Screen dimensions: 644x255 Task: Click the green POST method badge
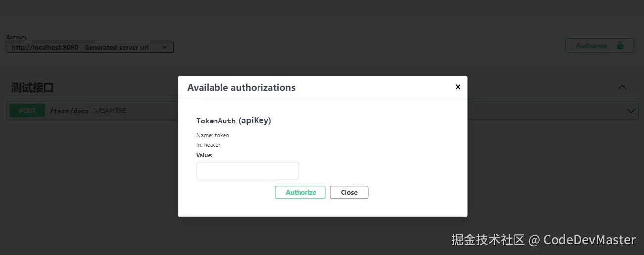click(x=27, y=111)
